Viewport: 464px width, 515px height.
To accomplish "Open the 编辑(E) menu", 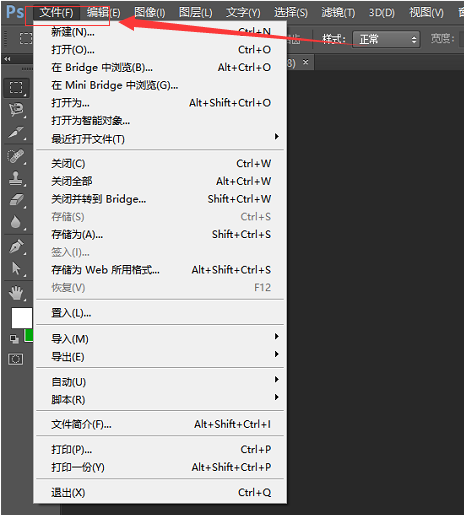I will coord(103,13).
